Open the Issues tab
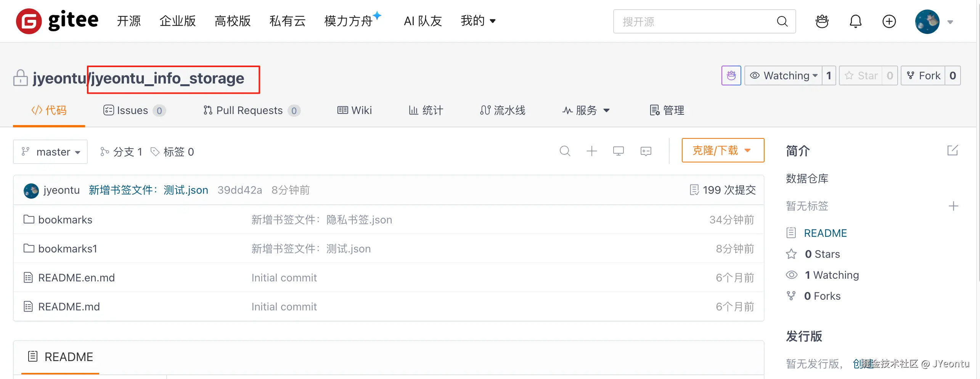 pos(134,111)
